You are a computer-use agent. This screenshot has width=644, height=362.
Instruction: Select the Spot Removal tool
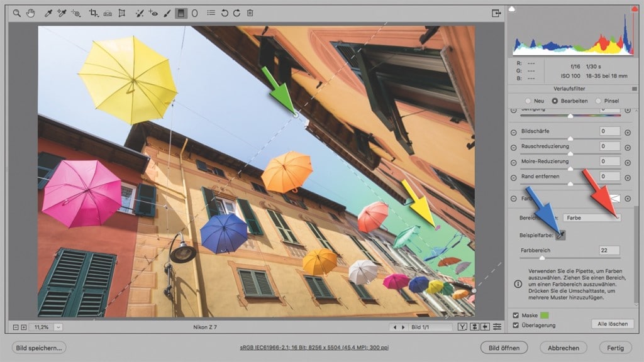click(x=140, y=13)
